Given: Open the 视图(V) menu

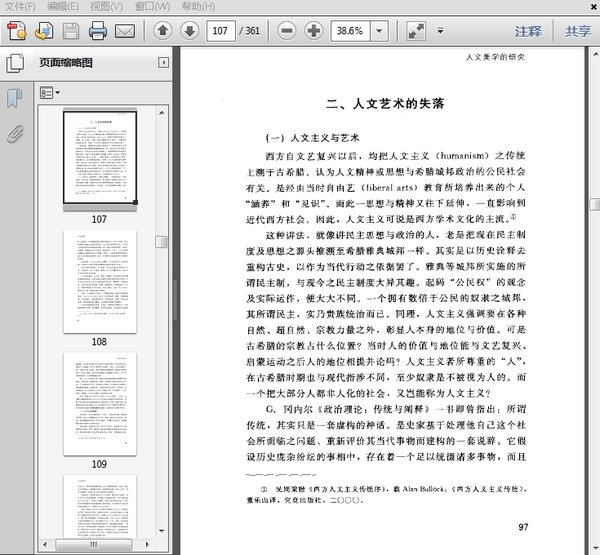Looking at the screenshot, I should pyautogui.click(x=107, y=7).
